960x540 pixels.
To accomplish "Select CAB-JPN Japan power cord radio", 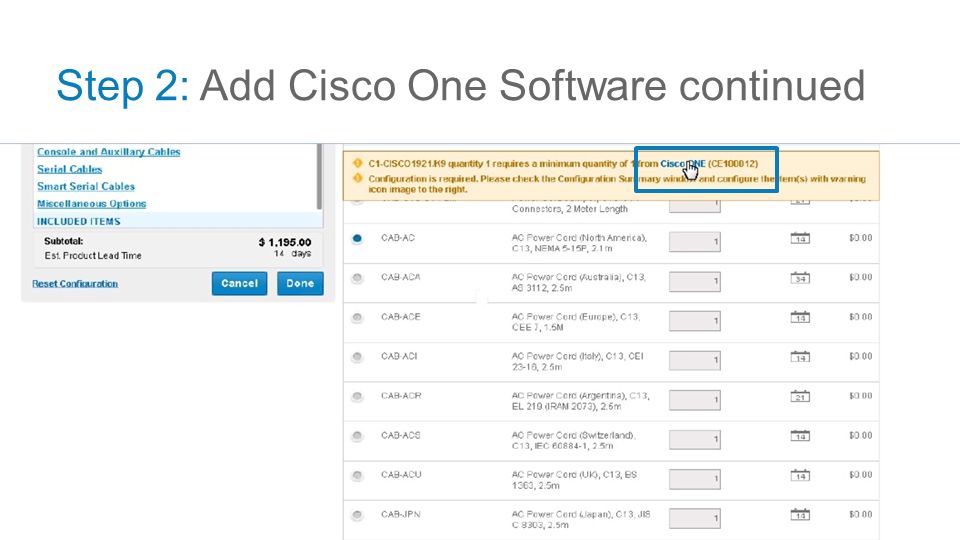I will coord(357,515).
